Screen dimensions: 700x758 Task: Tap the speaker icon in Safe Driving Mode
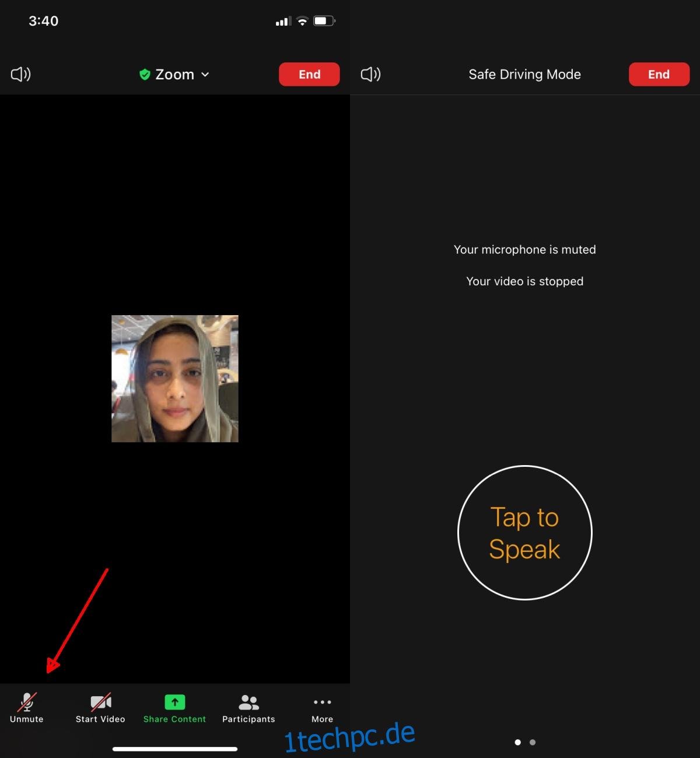click(x=371, y=74)
